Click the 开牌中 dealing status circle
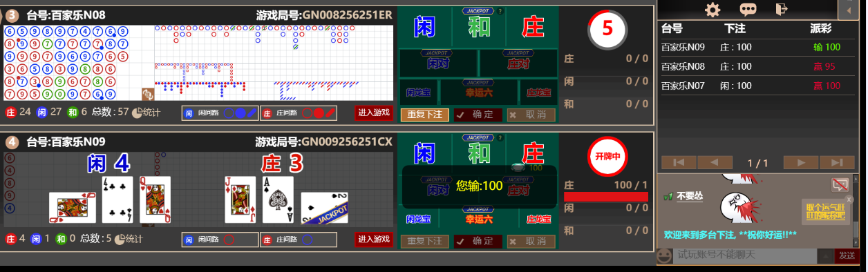This screenshot has height=272, width=868. (x=607, y=156)
